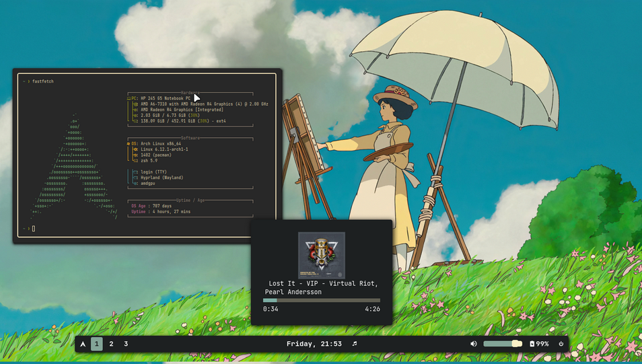Click the battery icon showing 99%
The image size is (642, 364).
(x=539, y=344)
